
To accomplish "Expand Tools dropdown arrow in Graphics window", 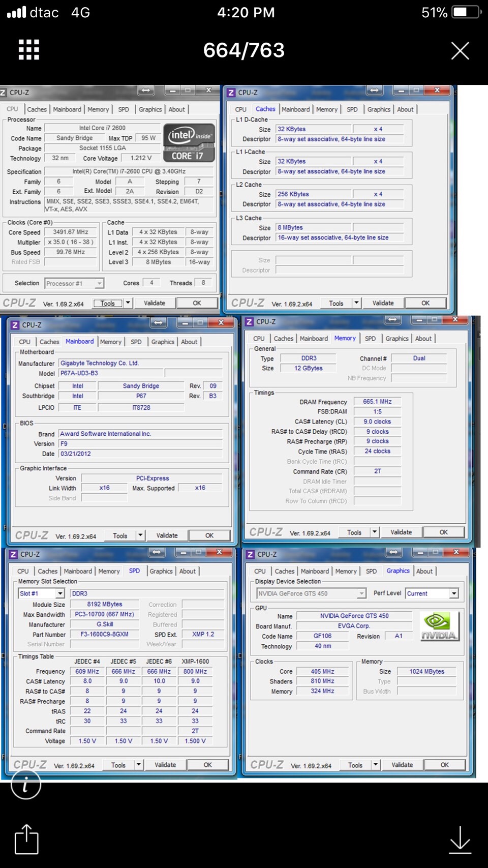I will 376,765.
